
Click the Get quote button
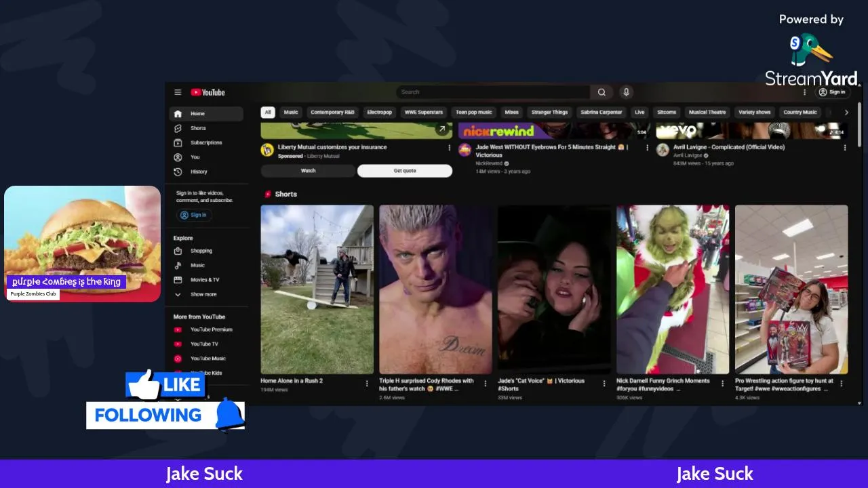[x=405, y=171]
